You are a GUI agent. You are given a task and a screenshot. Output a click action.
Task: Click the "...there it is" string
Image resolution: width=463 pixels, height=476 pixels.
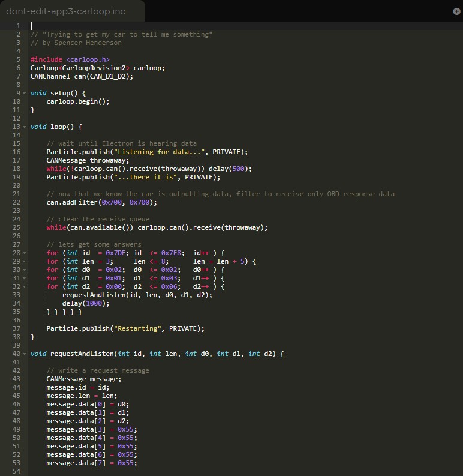coord(145,177)
